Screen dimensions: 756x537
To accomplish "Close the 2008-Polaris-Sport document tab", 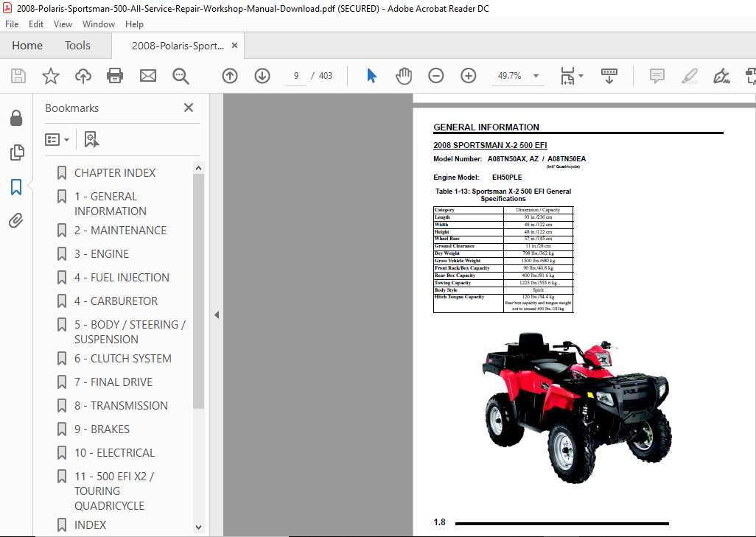I will [x=235, y=46].
